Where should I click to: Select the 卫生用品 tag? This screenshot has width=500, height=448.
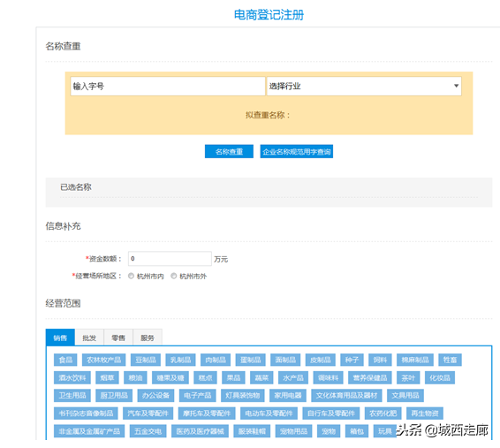pyautogui.click(x=72, y=395)
